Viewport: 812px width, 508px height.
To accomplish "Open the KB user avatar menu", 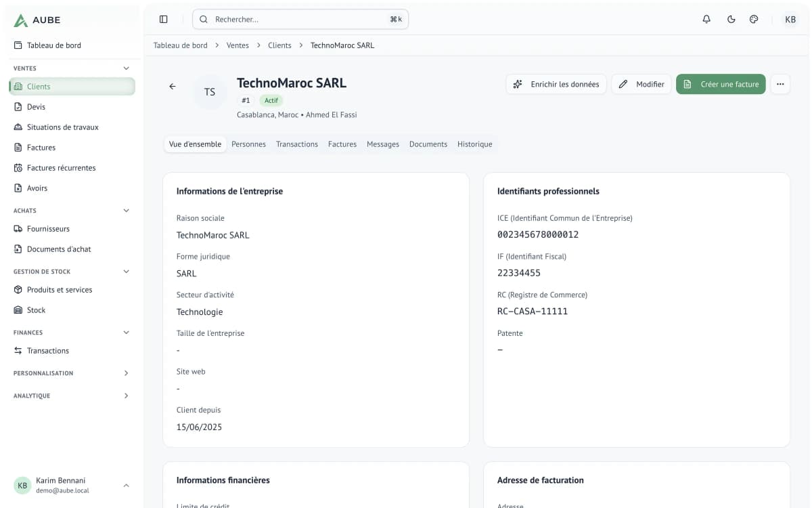I will [x=790, y=19].
